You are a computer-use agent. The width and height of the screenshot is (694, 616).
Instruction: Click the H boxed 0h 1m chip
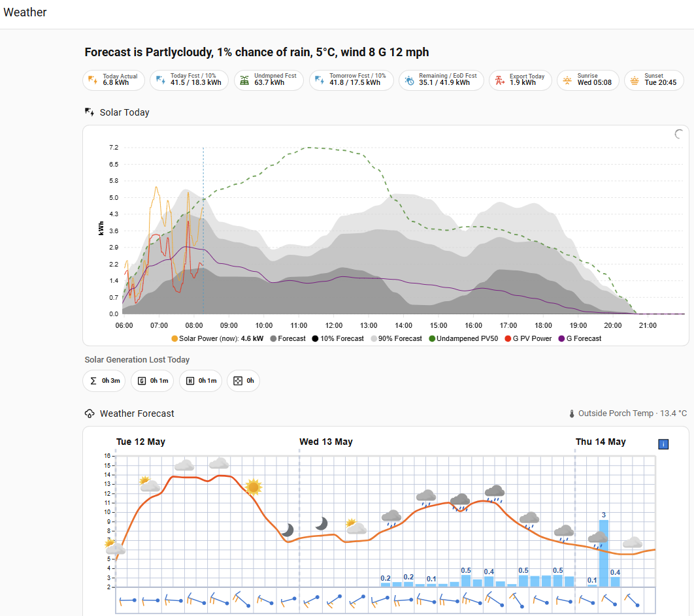point(201,381)
